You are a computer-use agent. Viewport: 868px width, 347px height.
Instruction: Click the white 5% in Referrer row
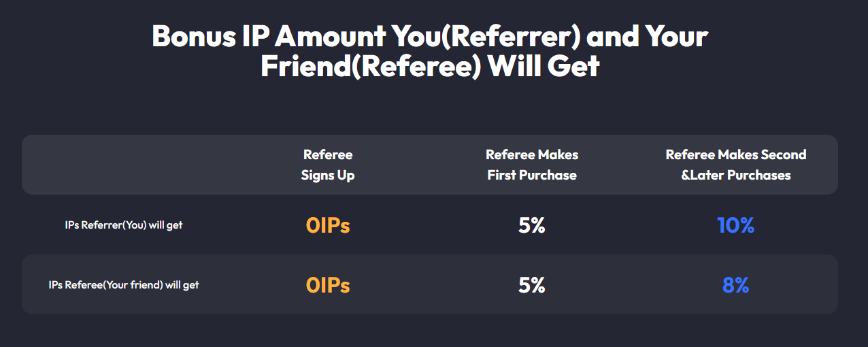pos(532,225)
